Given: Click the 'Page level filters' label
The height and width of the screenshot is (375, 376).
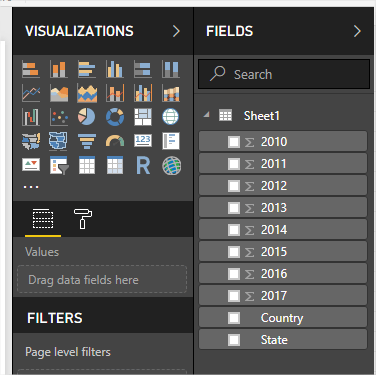Looking at the screenshot, I should [68, 352].
